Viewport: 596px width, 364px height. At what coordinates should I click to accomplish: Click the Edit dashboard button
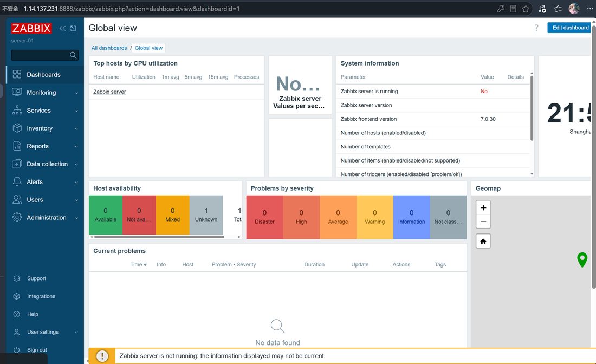(x=570, y=28)
